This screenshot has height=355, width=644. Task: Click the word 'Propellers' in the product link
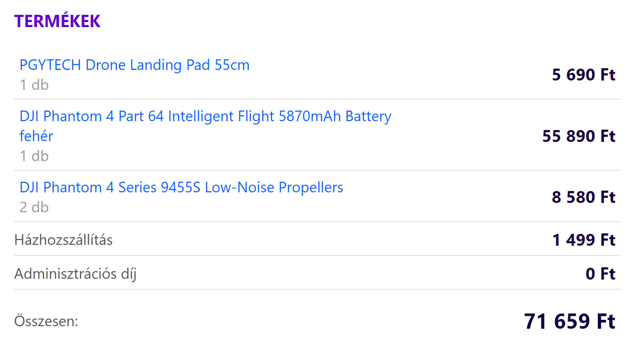pos(311,188)
